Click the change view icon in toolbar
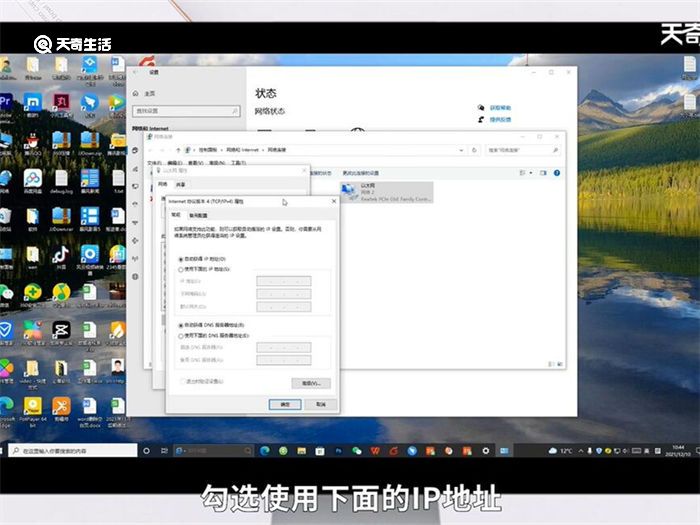 [522, 173]
